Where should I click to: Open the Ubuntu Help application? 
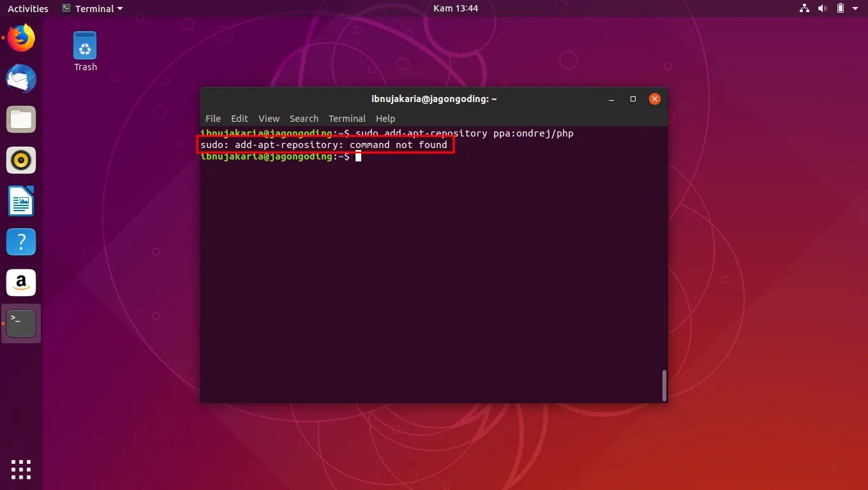[21, 242]
